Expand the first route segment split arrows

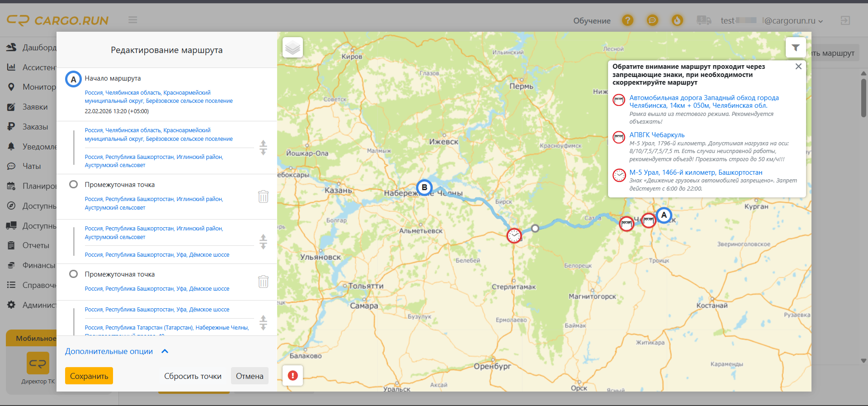point(263,148)
